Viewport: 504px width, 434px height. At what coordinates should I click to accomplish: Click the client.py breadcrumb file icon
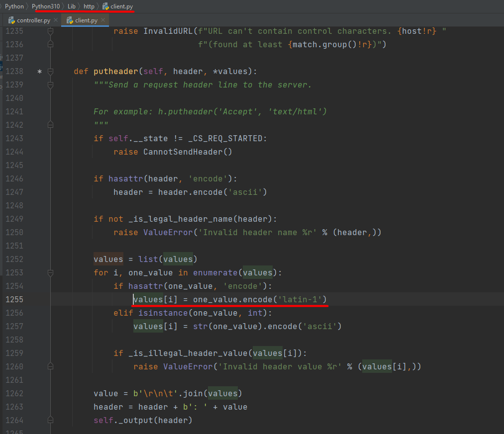tap(105, 6)
